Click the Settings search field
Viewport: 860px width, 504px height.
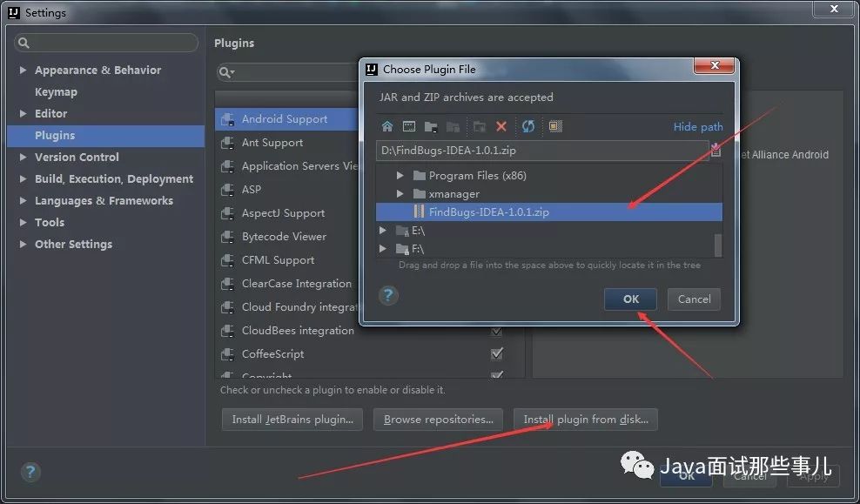106,43
